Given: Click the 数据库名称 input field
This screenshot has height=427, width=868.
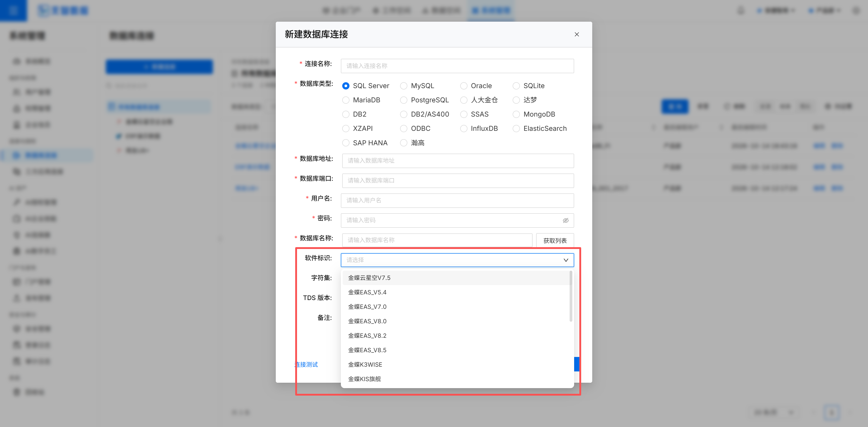Looking at the screenshot, I should (x=437, y=240).
